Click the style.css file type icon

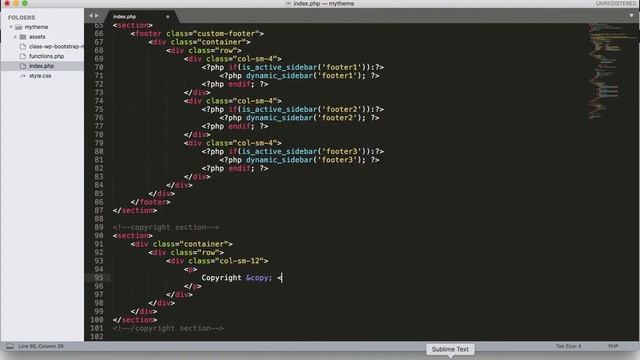23,76
